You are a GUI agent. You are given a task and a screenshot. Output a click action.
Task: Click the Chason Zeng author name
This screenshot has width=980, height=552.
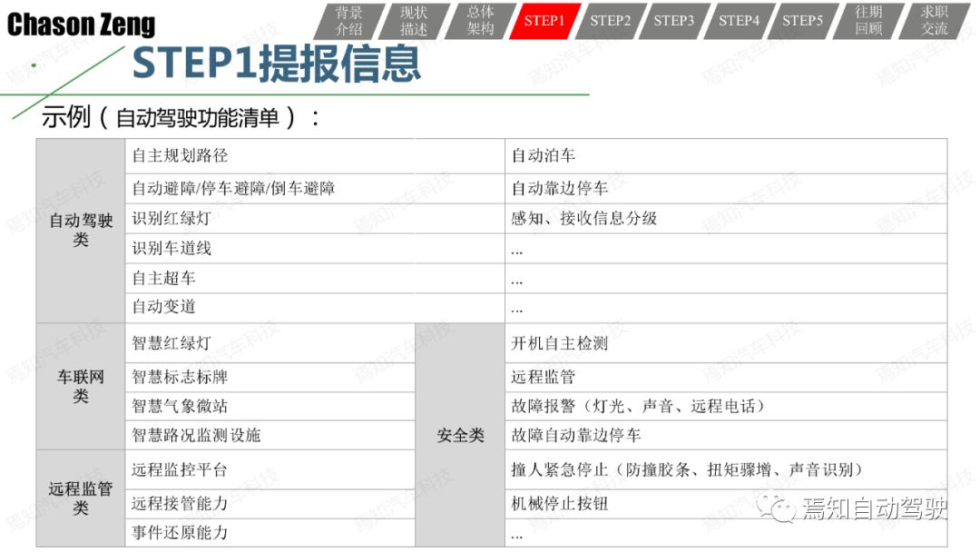82,25
